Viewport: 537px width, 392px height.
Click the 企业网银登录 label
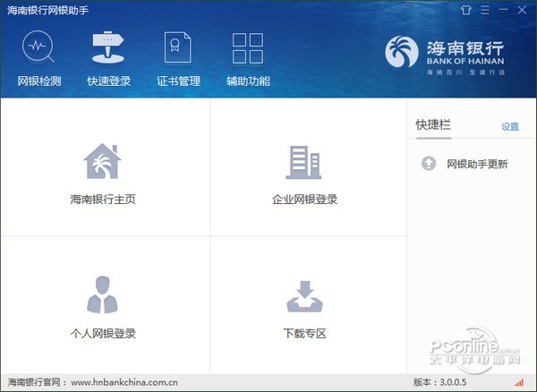[304, 200]
